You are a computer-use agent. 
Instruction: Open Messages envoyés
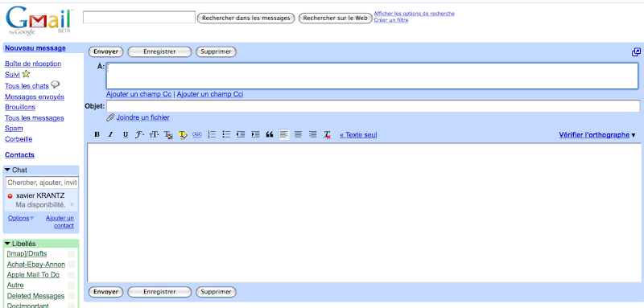pyautogui.click(x=35, y=97)
